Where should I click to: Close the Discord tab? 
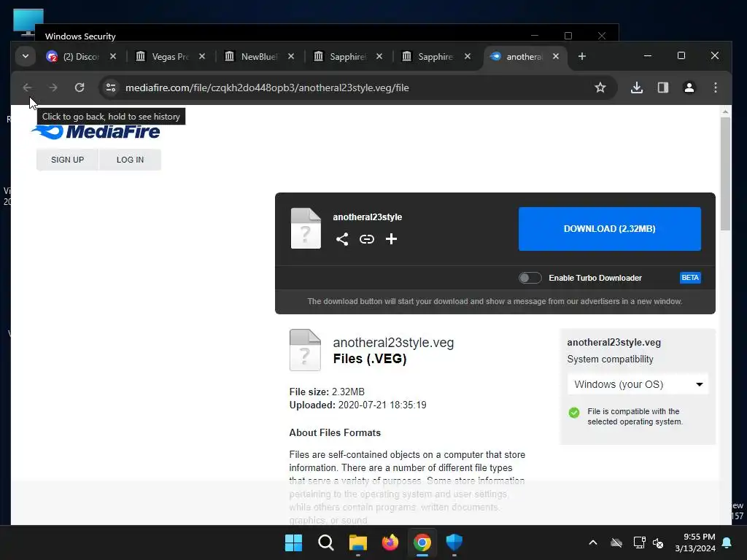[x=113, y=56]
